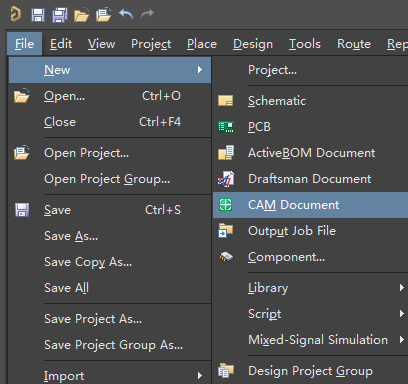Select Save Project Group As... entry
Image resolution: width=408 pixels, height=384 pixels.
click(x=110, y=345)
